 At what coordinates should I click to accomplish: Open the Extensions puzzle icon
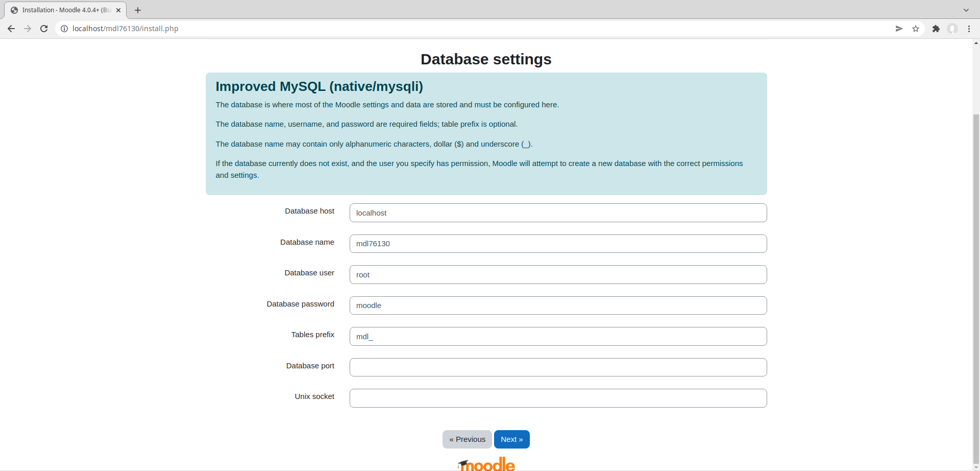(x=936, y=29)
